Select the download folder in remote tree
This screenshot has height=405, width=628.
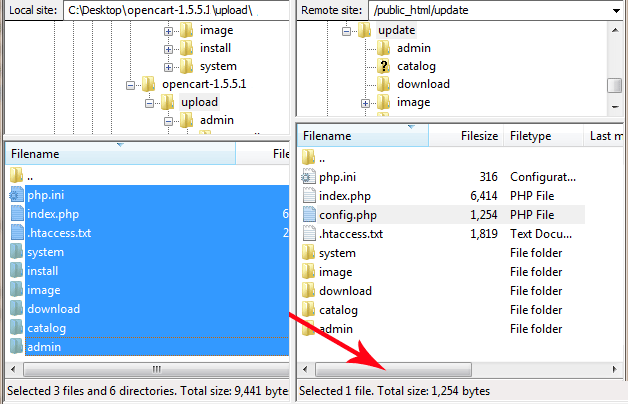pos(422,84)
